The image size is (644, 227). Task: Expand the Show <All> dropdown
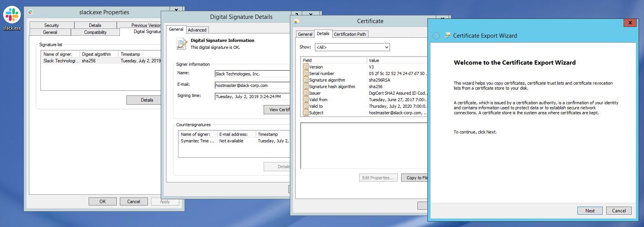352,47
